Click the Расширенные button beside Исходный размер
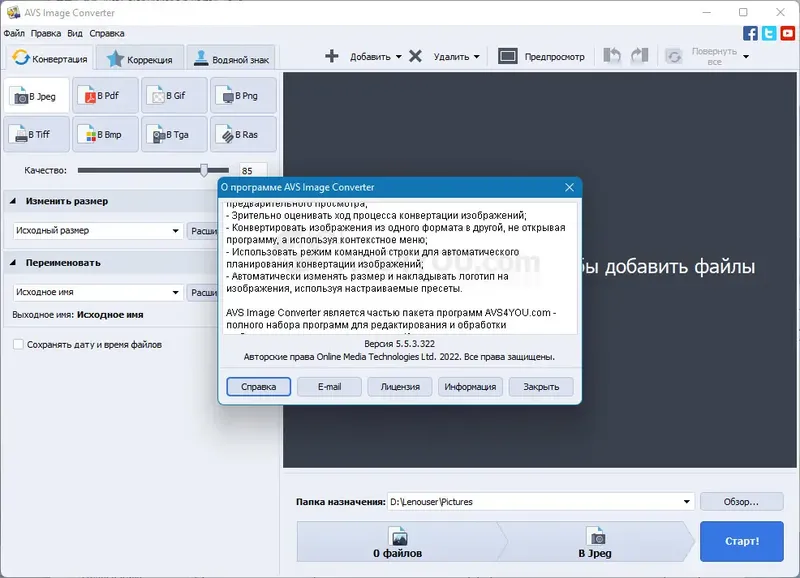The image size is (800, 578). click(x=203, y=231)
